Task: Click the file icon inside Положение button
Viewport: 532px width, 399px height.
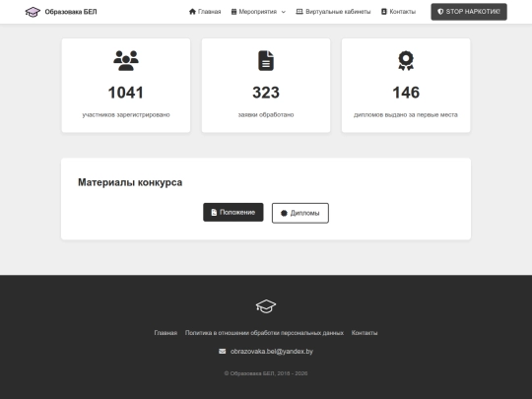Action: [x=214, y=213]
